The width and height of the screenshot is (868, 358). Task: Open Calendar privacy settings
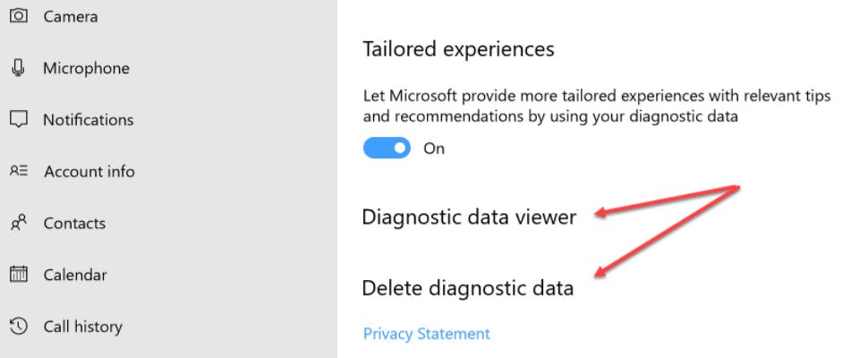tap(75, 275)
